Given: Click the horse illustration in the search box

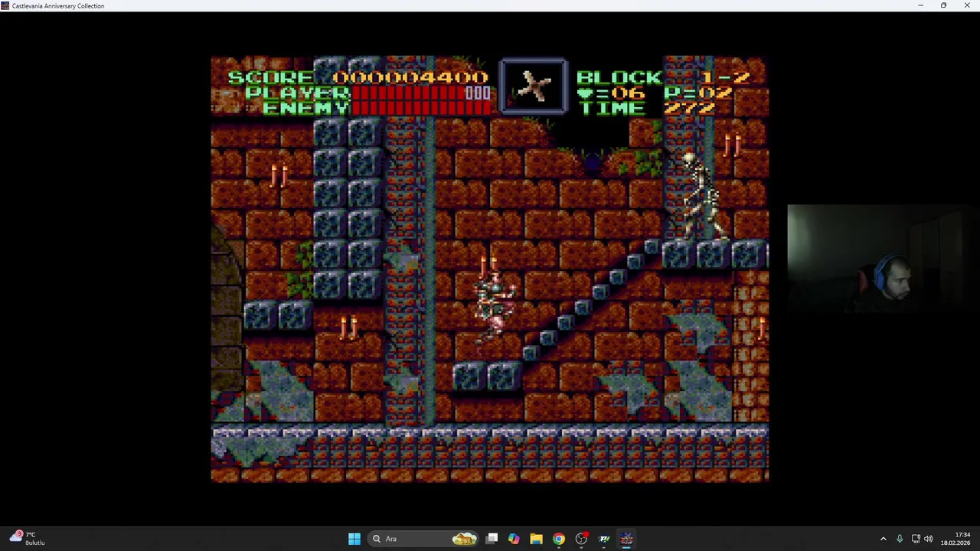Looking at the screenshot, I should 464,539.
